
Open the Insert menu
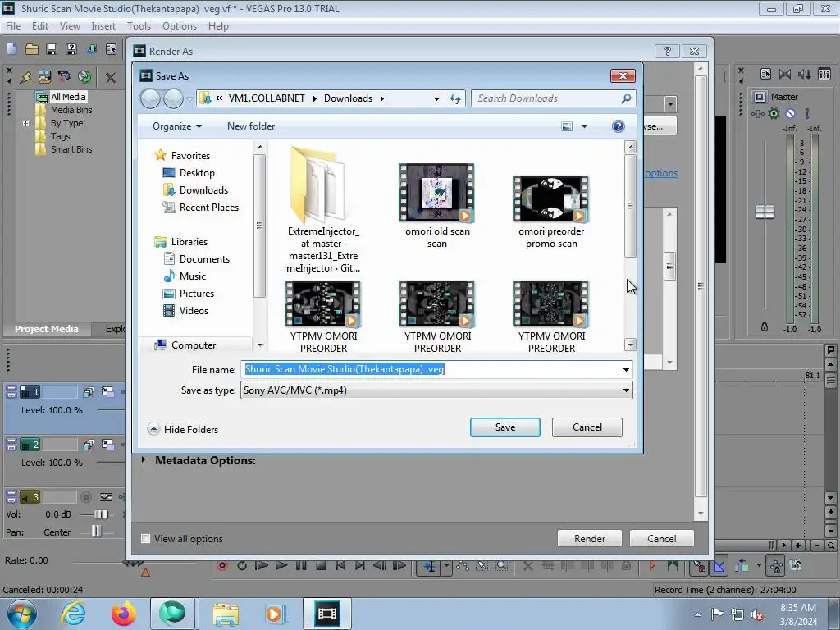(103, 26)
